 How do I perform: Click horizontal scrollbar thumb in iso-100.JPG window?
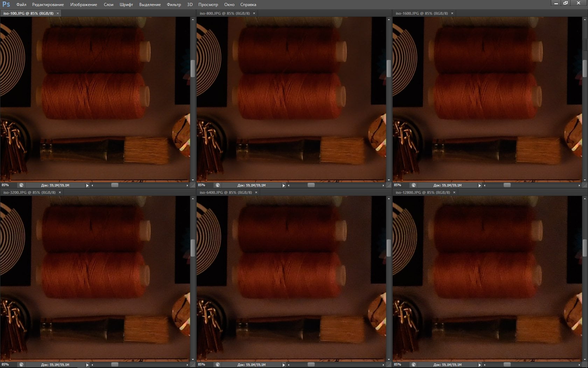click(115, 185)
